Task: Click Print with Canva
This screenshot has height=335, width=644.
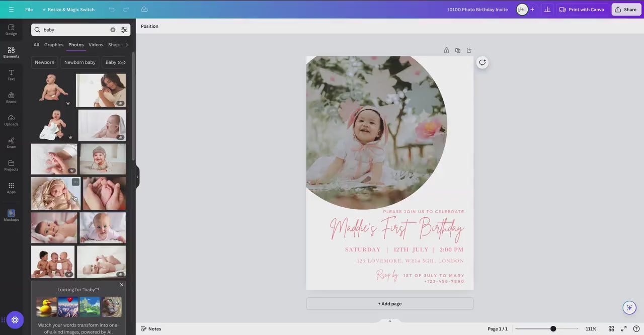Action: point(582,10)
